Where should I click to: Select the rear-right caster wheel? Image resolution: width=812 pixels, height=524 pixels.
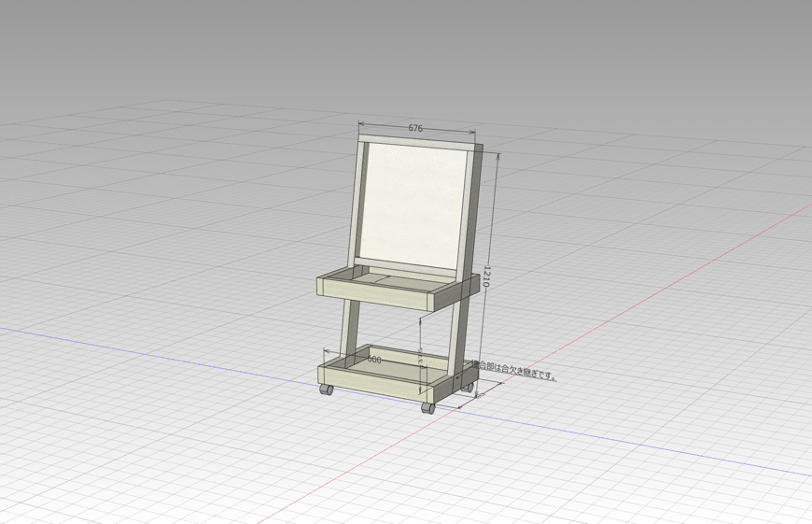(x=468, y=387)
